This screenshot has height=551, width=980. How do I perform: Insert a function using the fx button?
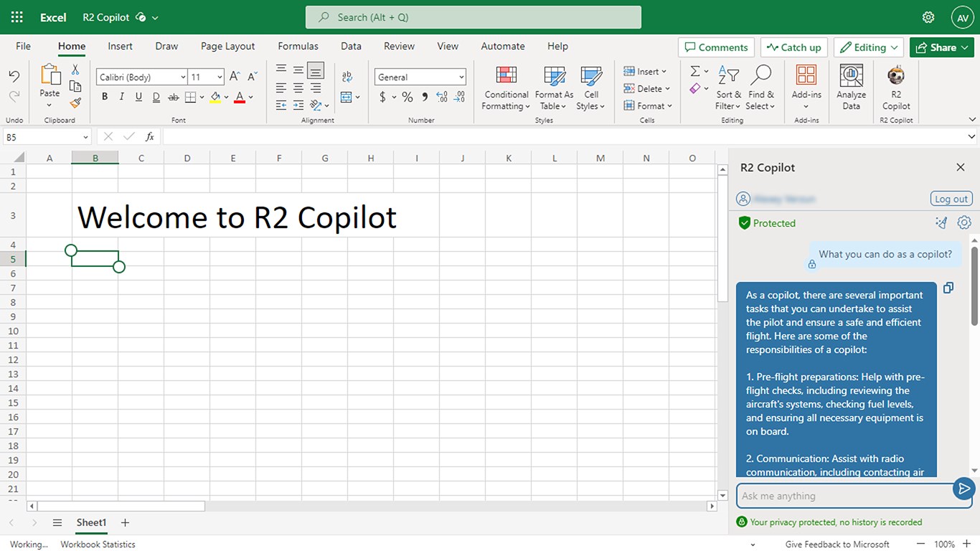(150, 136)
